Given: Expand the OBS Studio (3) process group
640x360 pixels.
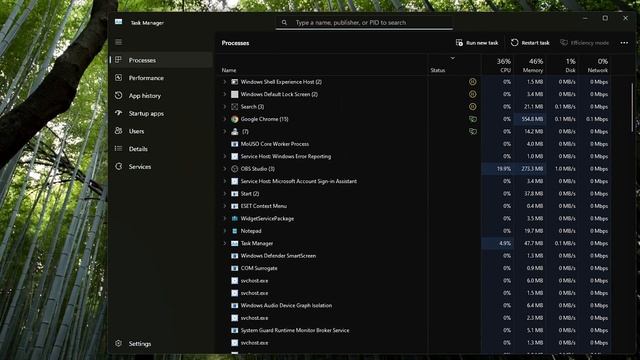Looking at the screenshot, I should click(x=224, y=169).
